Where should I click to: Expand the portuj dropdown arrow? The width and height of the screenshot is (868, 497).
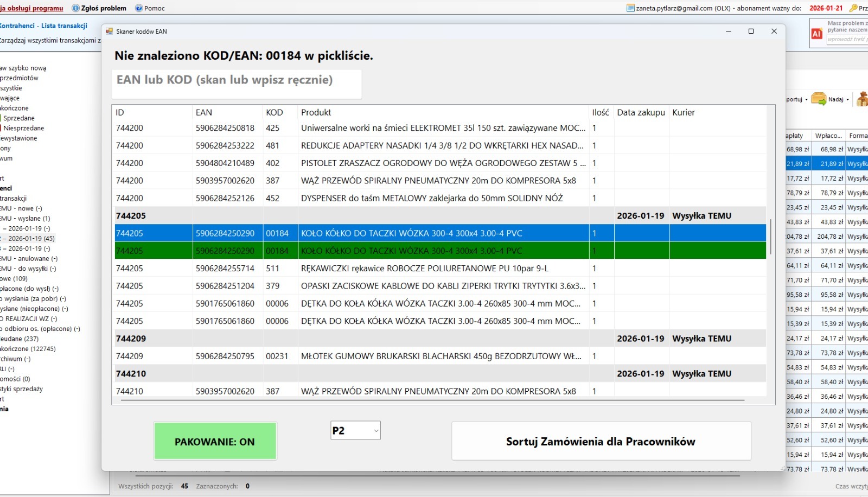click(x=806, y=100)
